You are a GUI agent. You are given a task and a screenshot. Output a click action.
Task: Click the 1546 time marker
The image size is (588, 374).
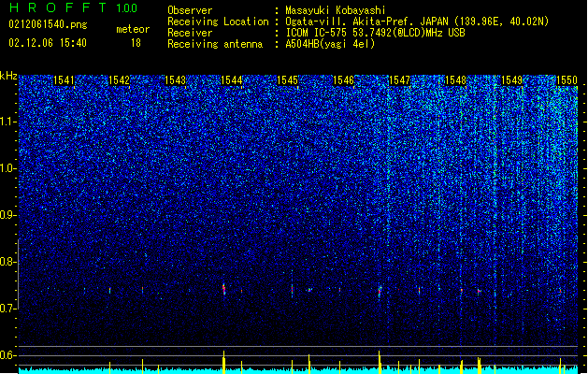tap(343, 80)
